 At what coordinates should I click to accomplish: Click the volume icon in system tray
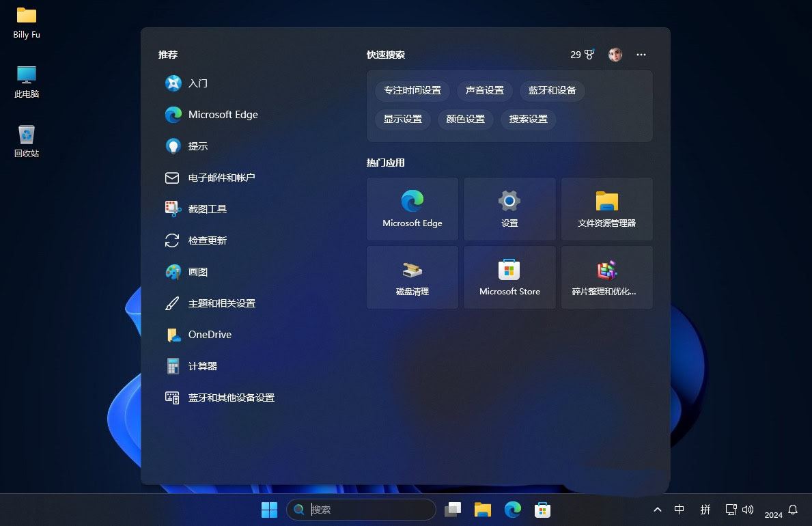click(748, 510)
